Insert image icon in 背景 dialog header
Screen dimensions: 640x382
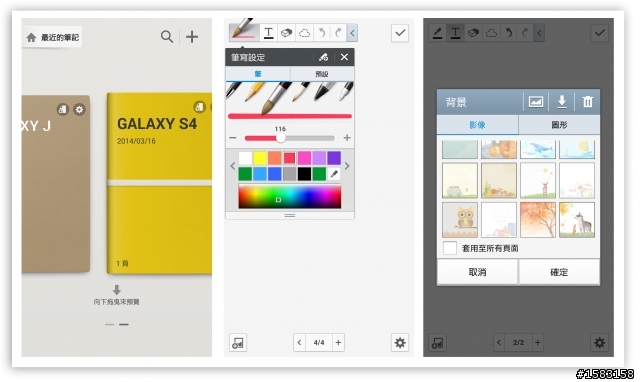536,102
